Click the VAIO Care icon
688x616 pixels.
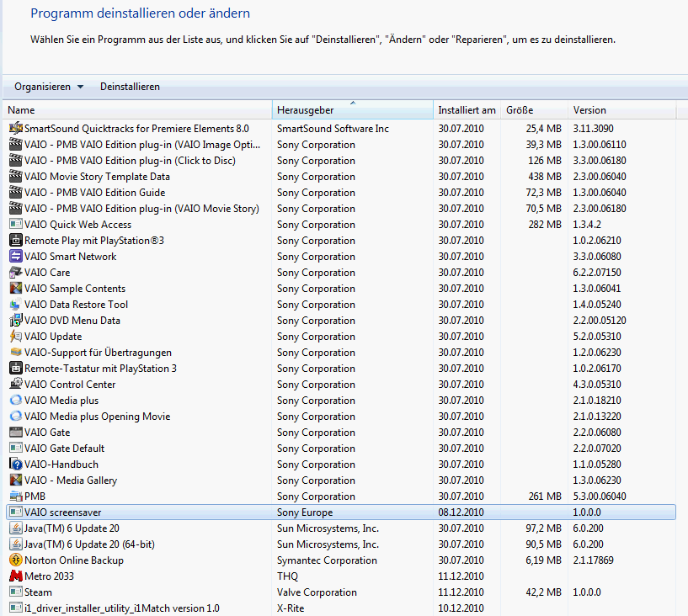click(16, 273)
